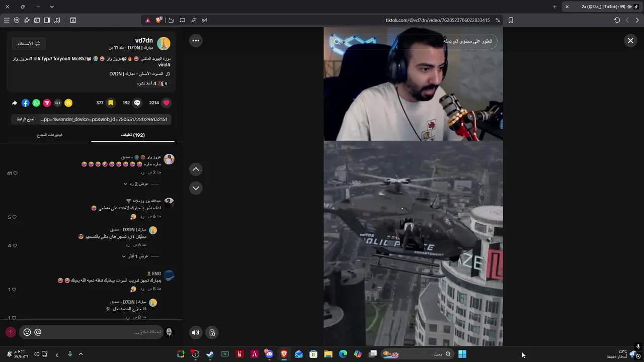Switch to the (192) تعليقات tab
This screenshot has height=362, width=644.
click(133, 135)
